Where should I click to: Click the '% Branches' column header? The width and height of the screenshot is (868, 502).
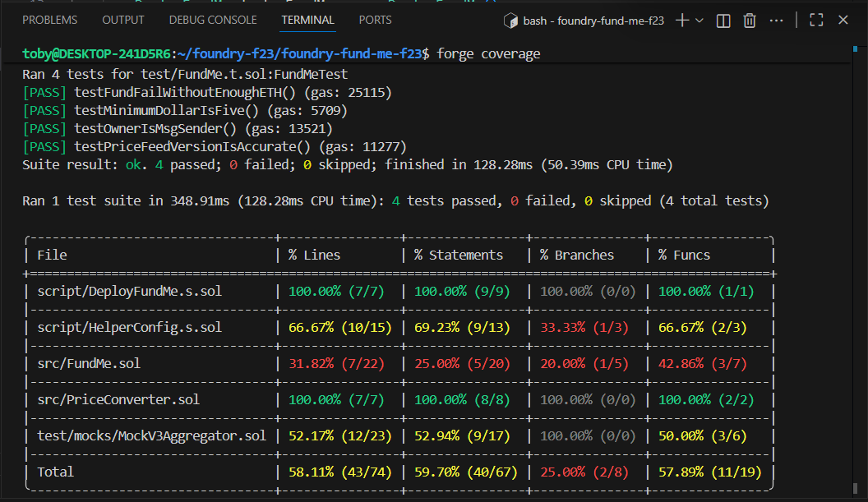[577, 256]
